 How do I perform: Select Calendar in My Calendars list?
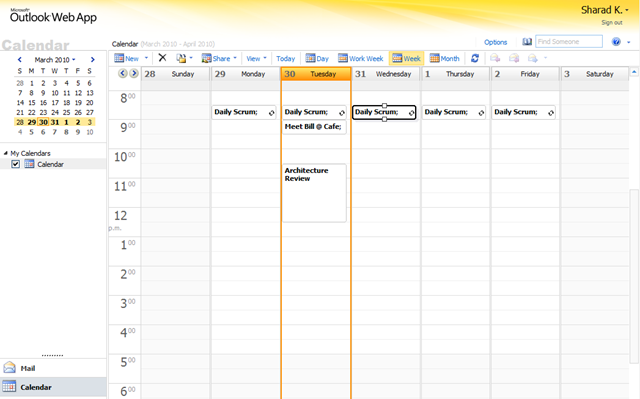(x=50, y=164)
